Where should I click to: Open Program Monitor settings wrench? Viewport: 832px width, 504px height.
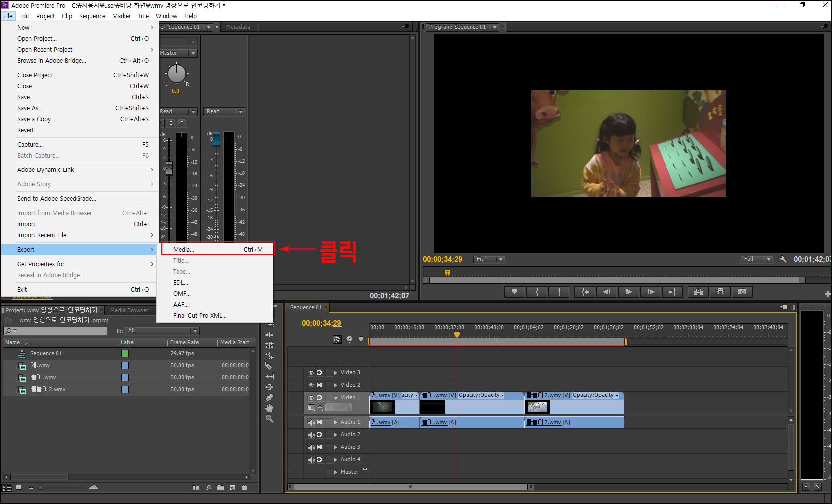tap(783, 259)
